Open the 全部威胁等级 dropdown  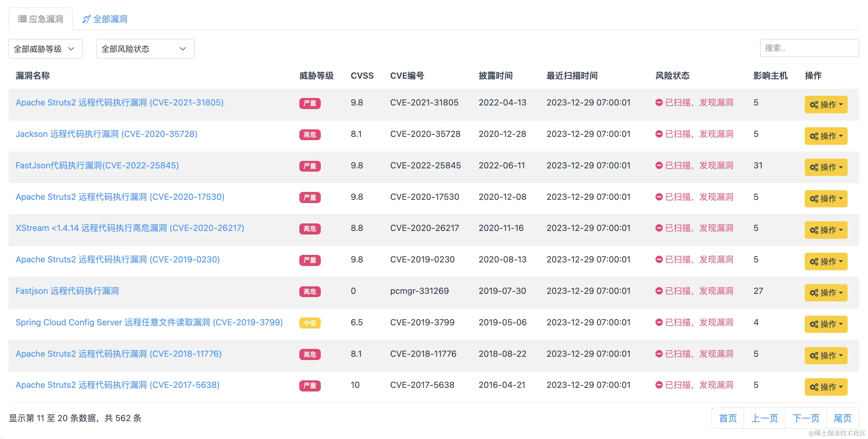(45, 49)
